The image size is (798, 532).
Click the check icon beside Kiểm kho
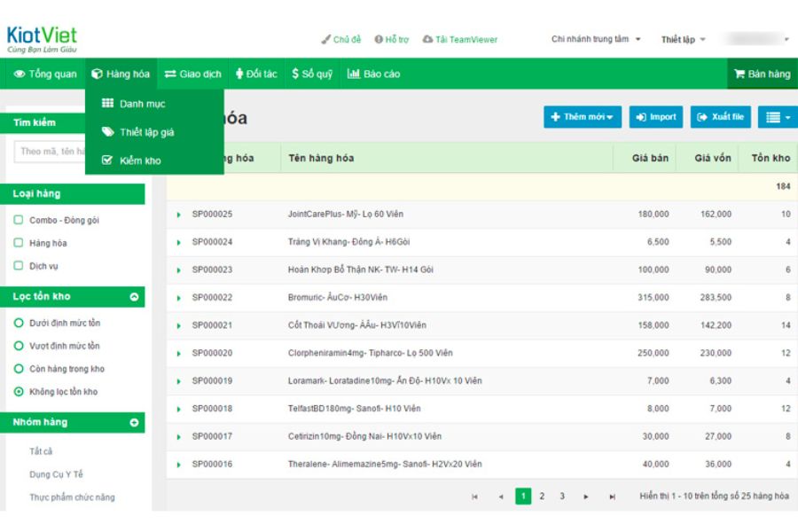click(107, 160)
